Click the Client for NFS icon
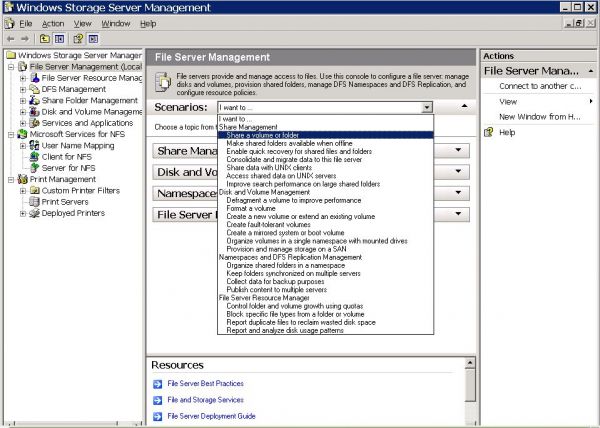 click(x=34, y=157)
